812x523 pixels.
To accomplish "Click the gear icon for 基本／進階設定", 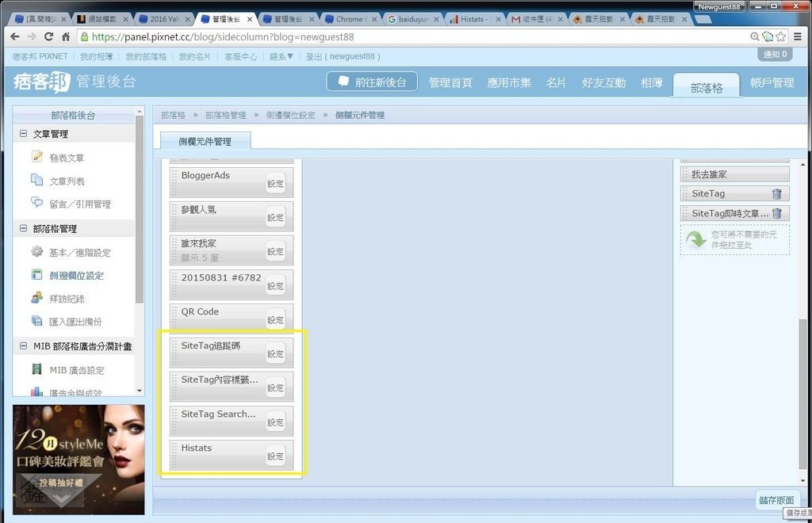I will tap(36, 251).
